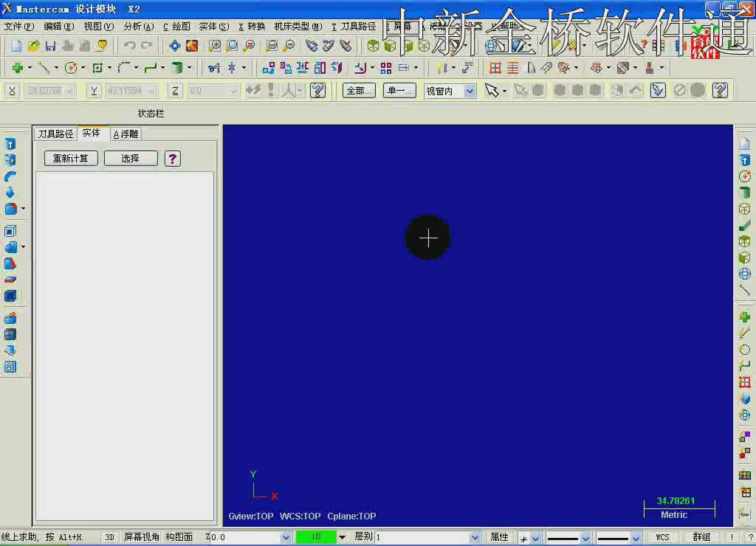Click the Open file folder icon
The height and width of the screenshot is (546, 756).
(33, 46)
